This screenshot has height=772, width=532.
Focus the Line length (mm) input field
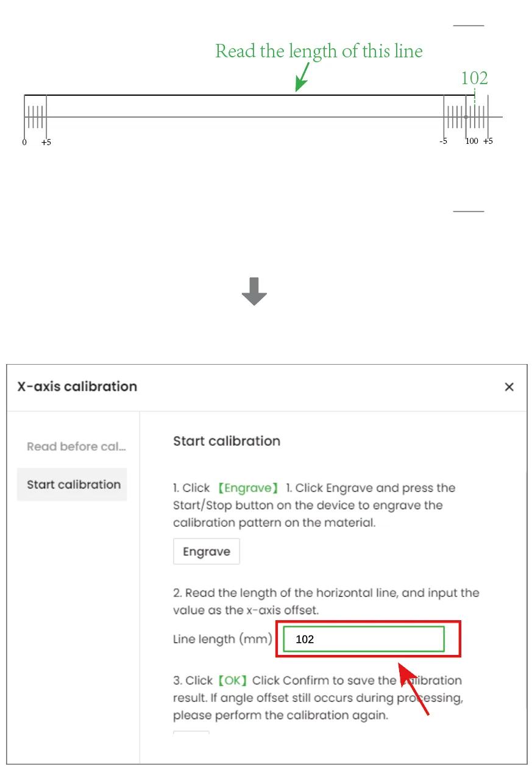click(364, 639)
